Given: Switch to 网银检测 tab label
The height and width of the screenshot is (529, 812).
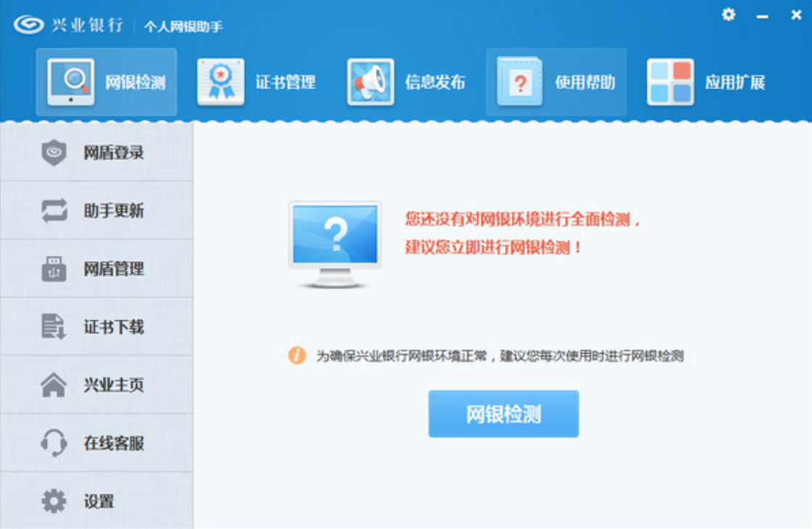Looking at the screenshot, I should (136, 83).
